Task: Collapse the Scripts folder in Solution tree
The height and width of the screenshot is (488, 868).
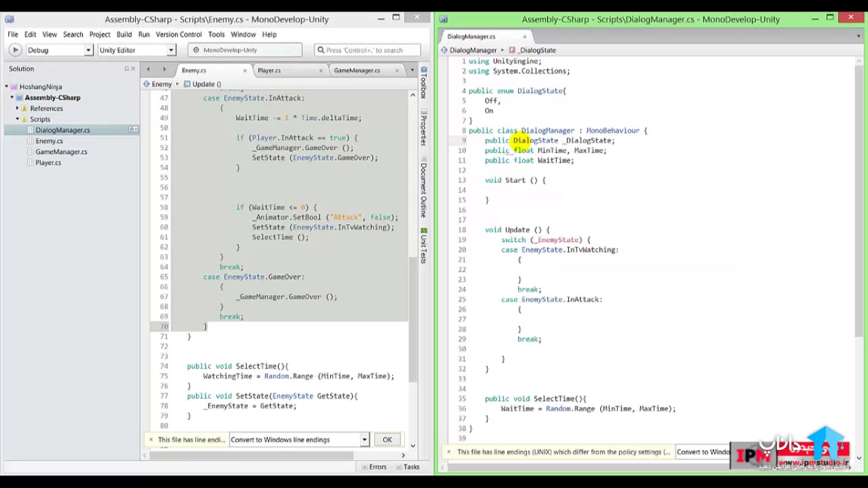Action: [17, 119]
